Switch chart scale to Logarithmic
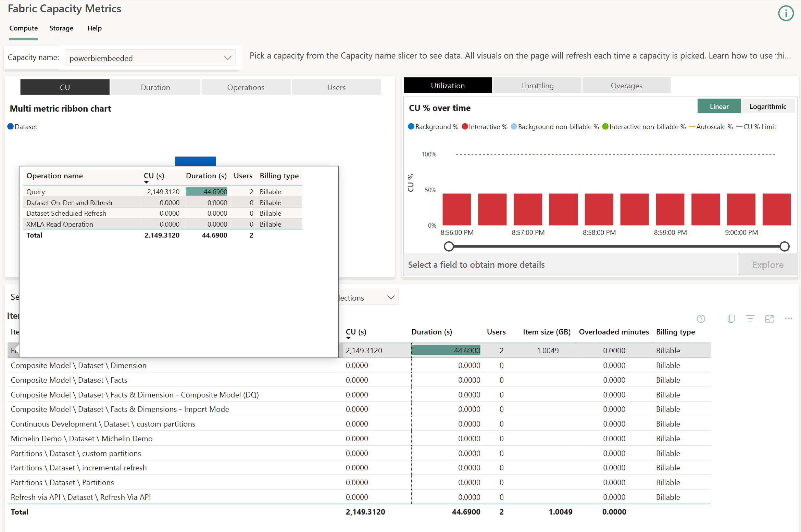Viewport: 801px width, 532px height. click(x=767, y=106)
